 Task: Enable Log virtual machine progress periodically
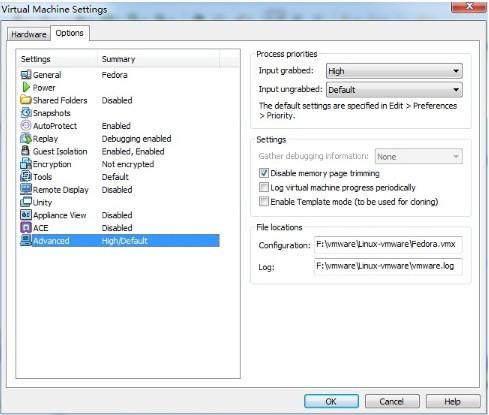coord(264,187)
